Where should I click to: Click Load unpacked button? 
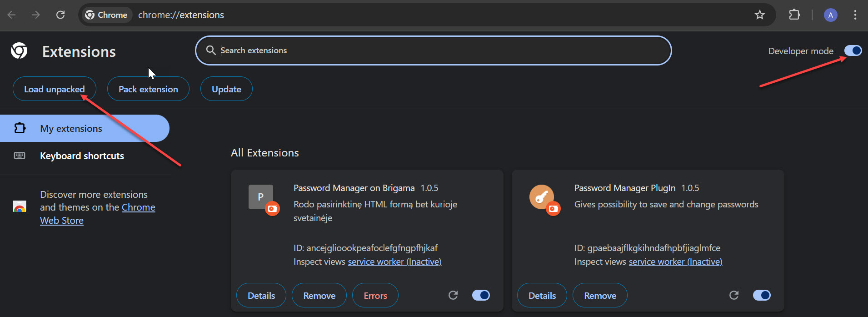point(55,89)
